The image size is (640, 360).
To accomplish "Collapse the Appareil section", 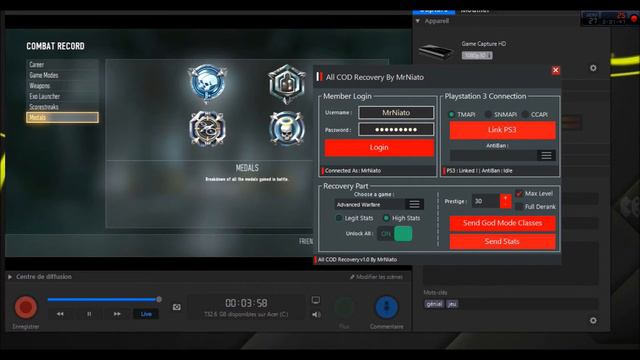I will tap(418, 21).
